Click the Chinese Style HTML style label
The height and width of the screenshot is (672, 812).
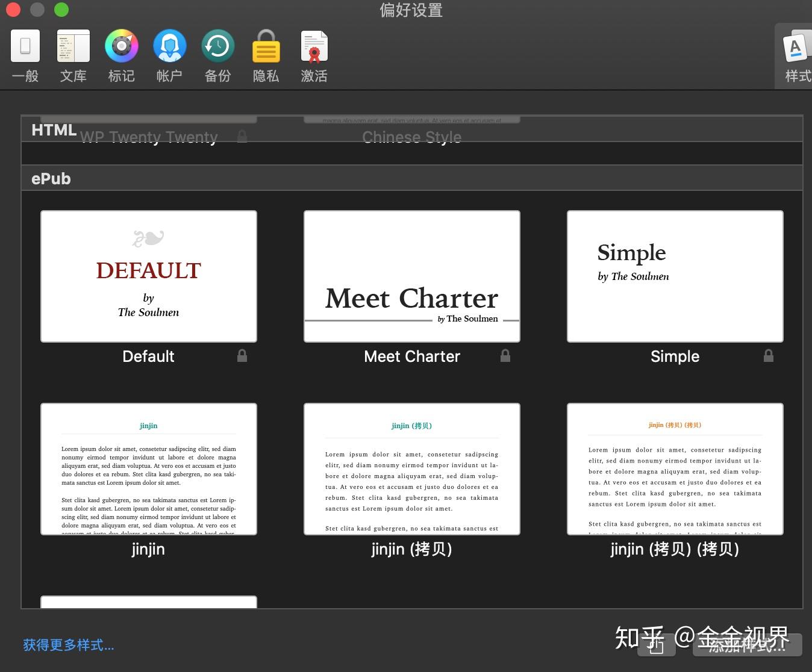click(412, 137)
